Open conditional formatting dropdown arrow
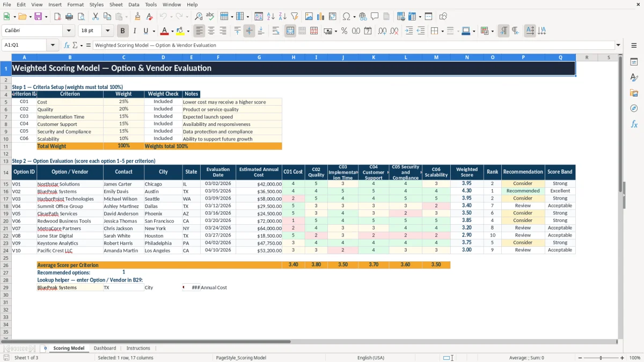 point(492,31)
